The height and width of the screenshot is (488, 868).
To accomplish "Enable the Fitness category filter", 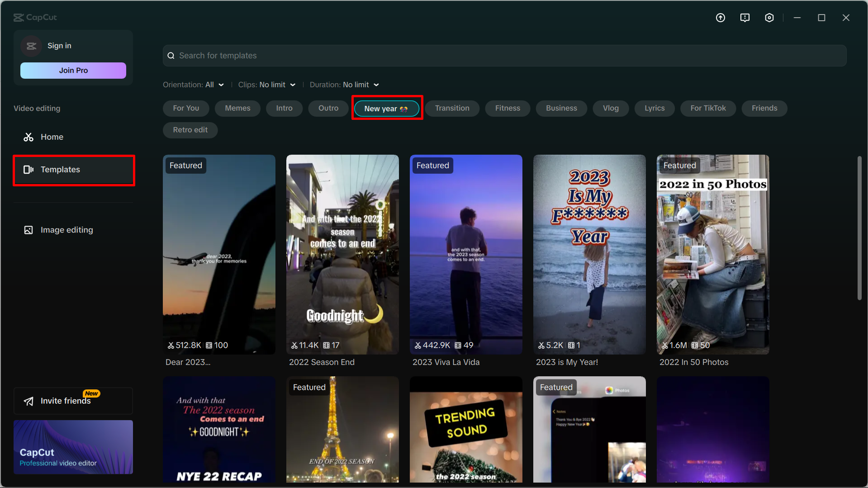I will click(x=507, y=108).
